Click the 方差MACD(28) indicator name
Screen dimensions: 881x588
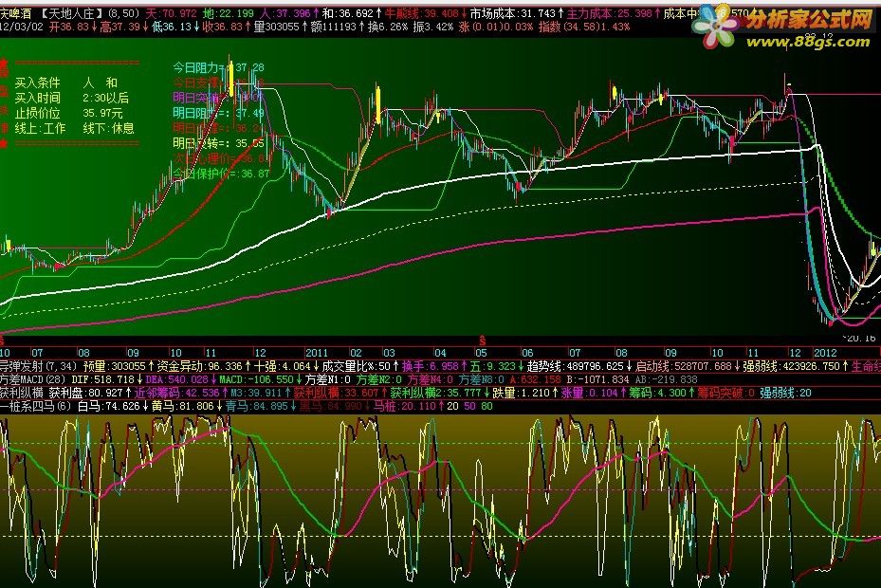32,380
